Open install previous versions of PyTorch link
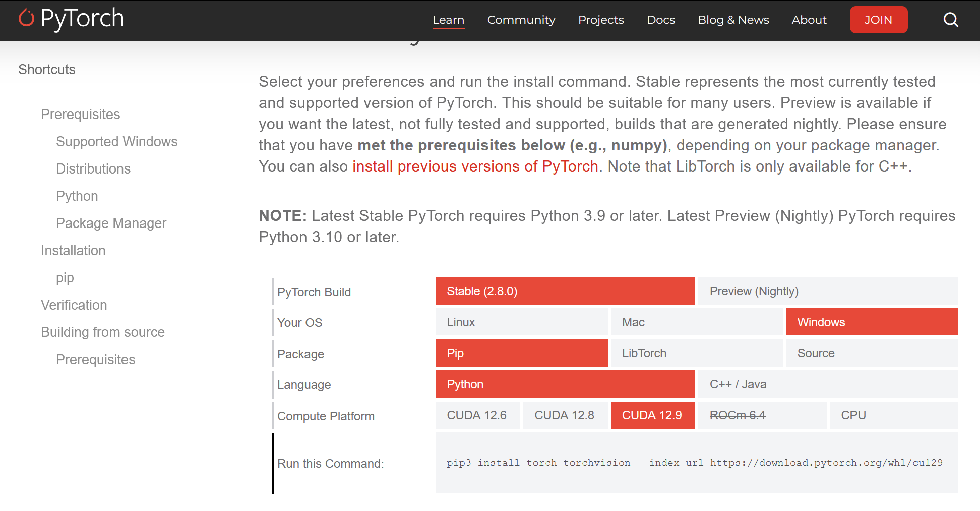 475,166
